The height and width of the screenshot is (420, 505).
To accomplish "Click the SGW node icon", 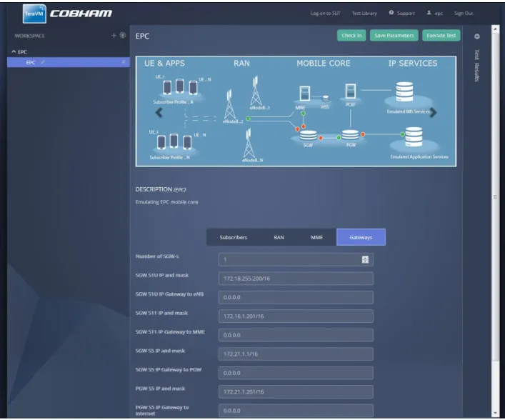I will pos(309,135).
